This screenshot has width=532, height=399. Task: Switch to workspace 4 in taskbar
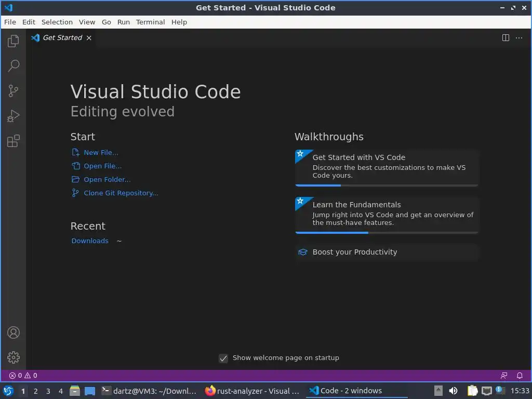[61, 391]
